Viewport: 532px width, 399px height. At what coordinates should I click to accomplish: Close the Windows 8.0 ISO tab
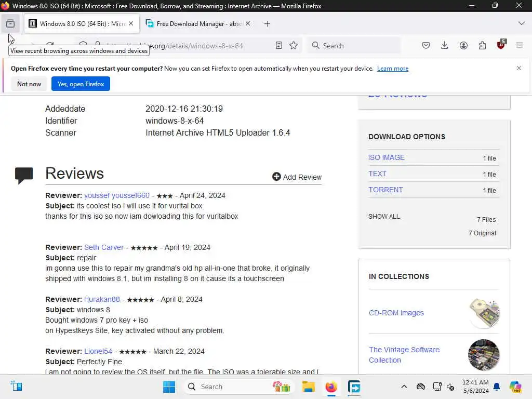(131, 23)
